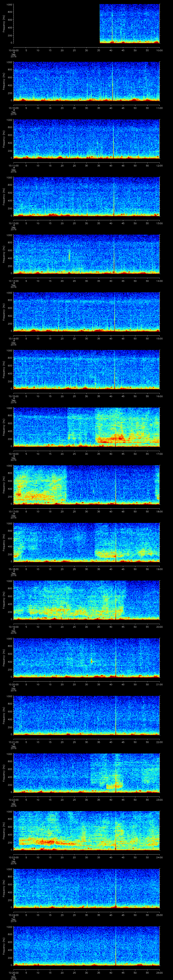Click the 26:00 end-time label
This screenshot has height=980, width=173.
[160, 972]
